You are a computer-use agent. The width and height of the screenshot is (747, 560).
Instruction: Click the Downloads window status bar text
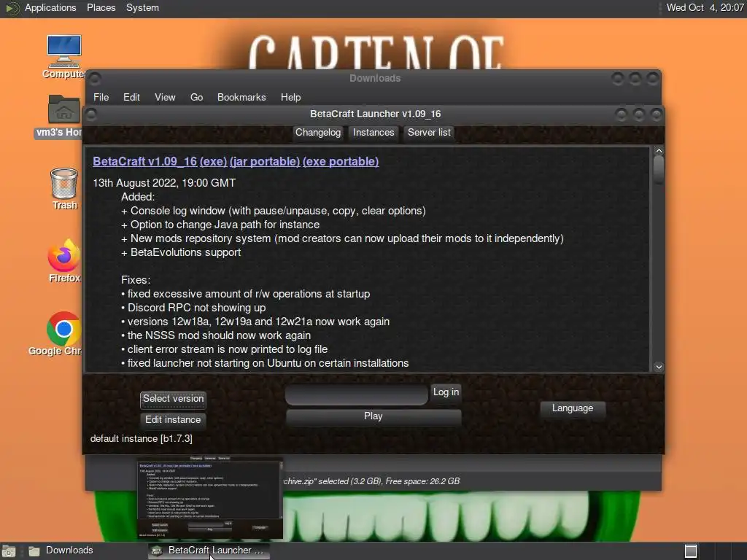coord(371,481)
